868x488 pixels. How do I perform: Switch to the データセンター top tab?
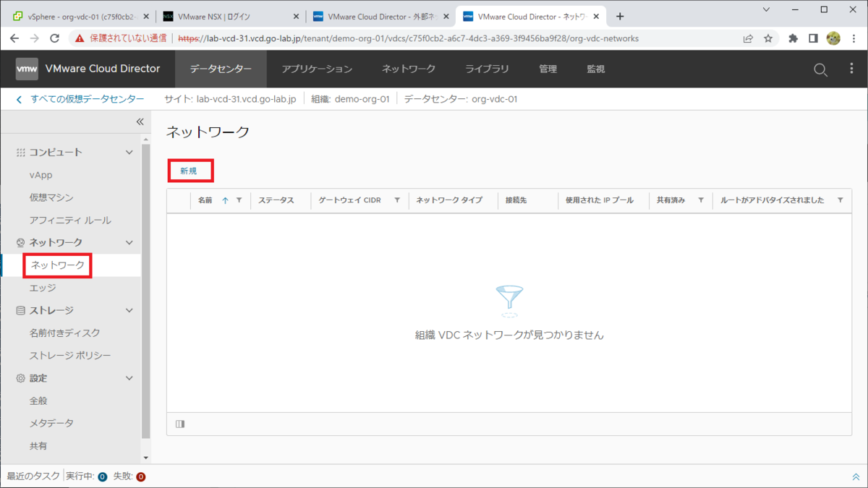[x=221, y=69]
